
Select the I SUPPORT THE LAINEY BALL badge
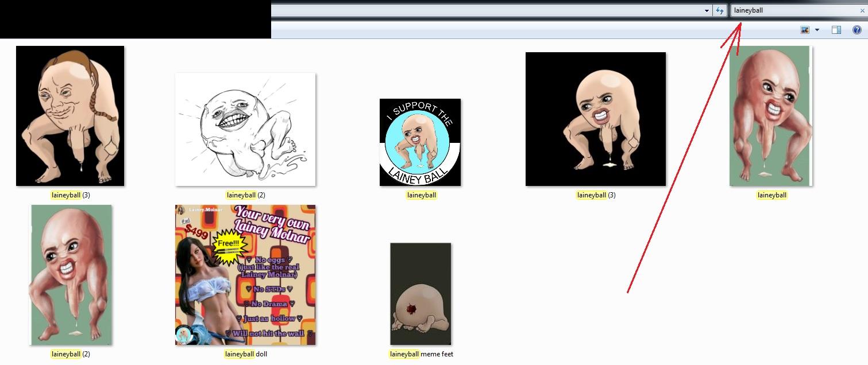tap(420, 142)
